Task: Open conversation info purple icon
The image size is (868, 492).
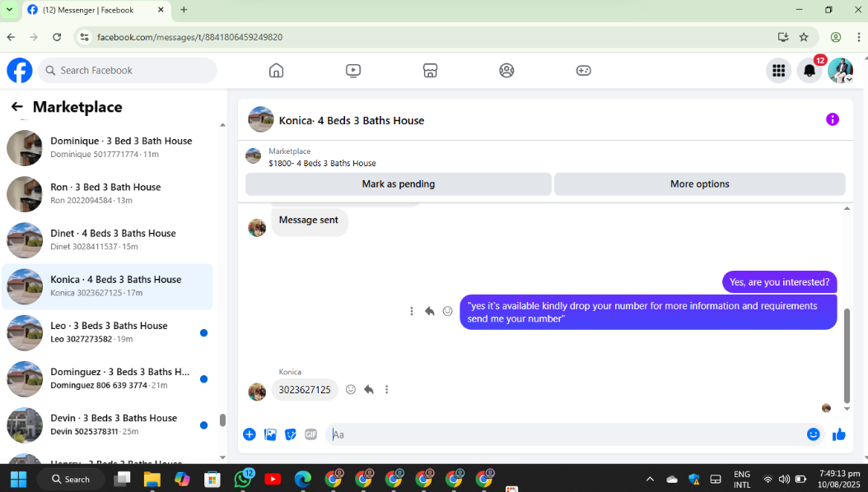Action: point(833,119)
